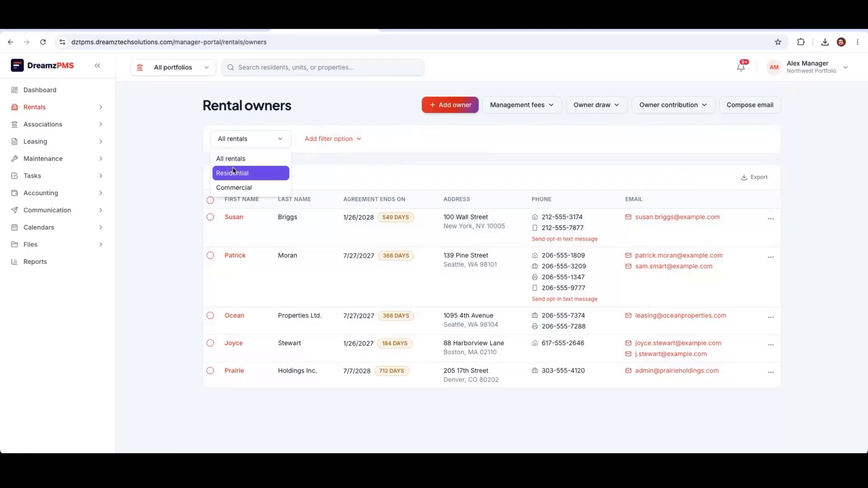Collapse the sidebar with double-chevron icon
The width and height of the screenshot is (868, 488).
97,65
